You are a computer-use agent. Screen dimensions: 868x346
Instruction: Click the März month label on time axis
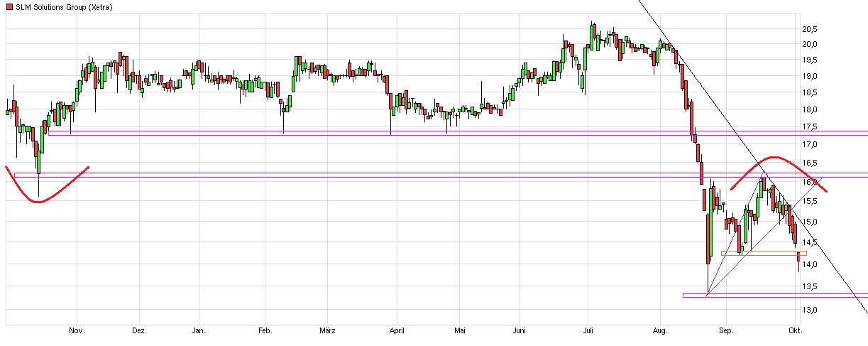click(327, 331)
